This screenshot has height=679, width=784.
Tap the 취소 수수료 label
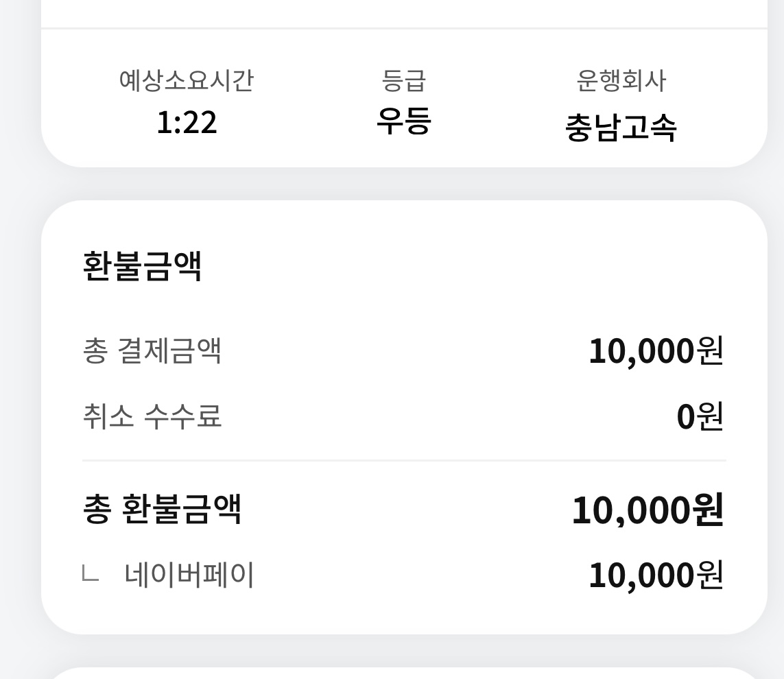(152, 416)
